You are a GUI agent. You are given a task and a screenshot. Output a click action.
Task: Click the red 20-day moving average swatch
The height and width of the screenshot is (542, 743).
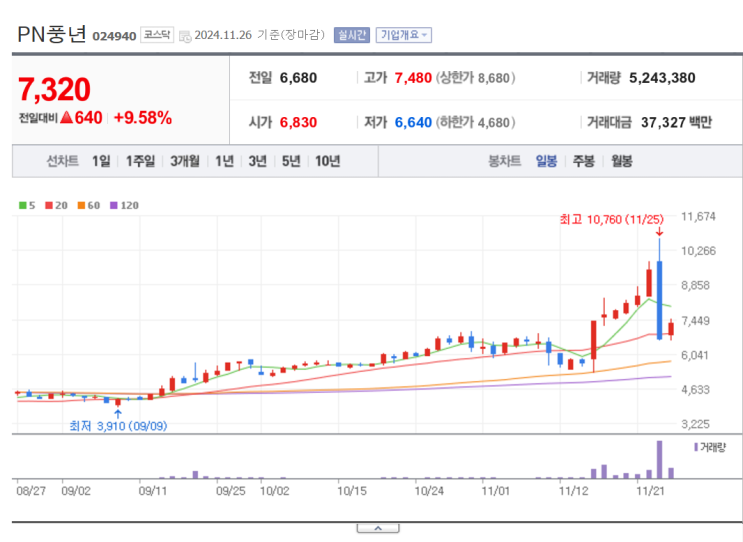click(x=49, y=205)
